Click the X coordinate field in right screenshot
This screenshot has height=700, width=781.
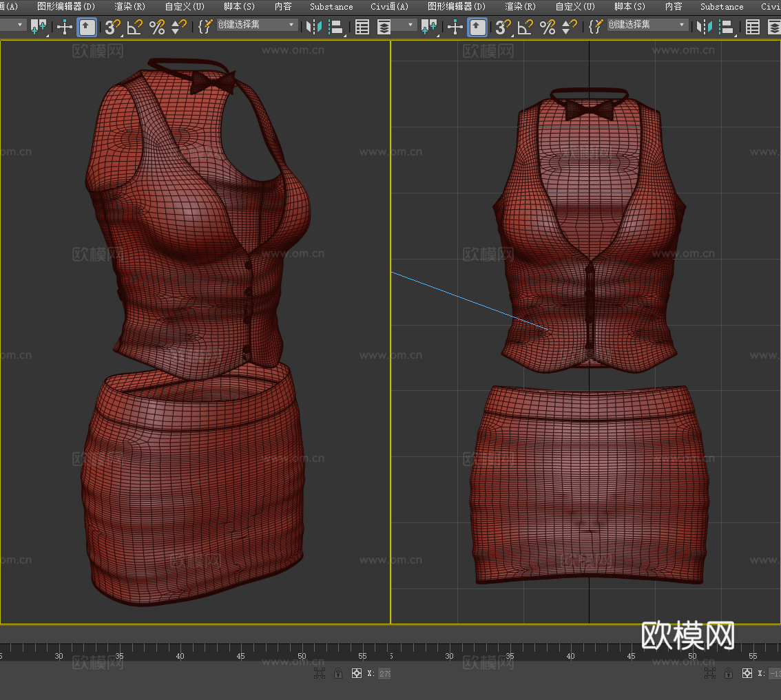pyautogui.click(x=775, y=674)
